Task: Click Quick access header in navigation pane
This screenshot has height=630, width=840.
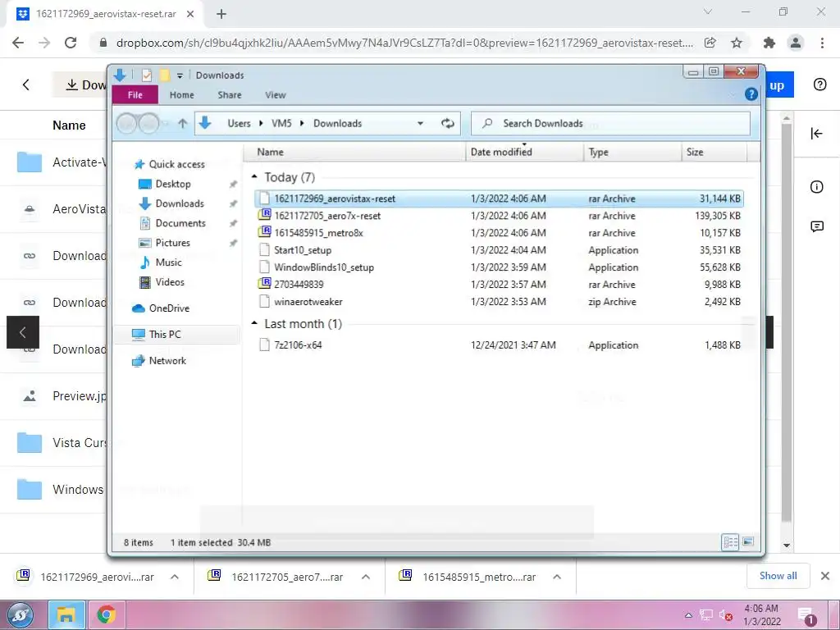Action: (x=176, y=164)
